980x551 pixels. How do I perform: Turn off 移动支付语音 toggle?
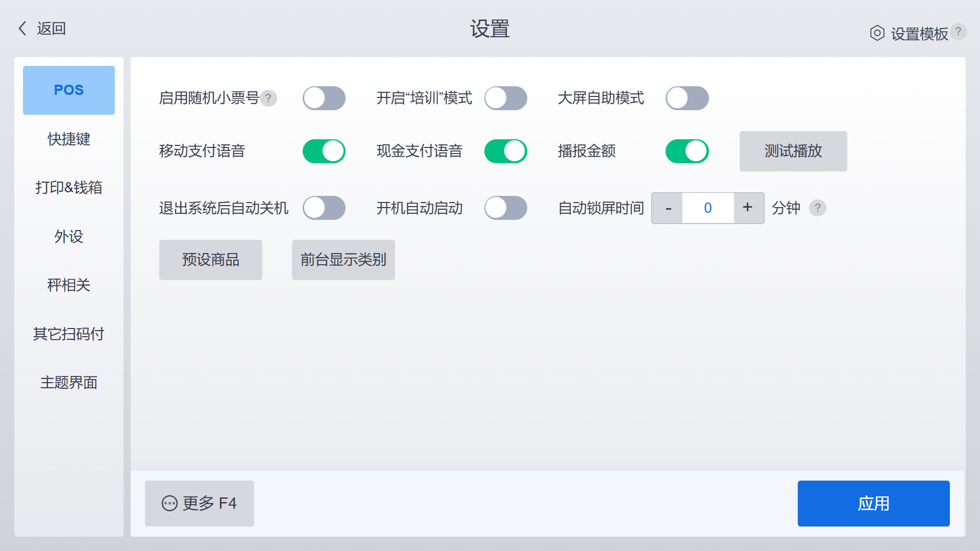324,151
